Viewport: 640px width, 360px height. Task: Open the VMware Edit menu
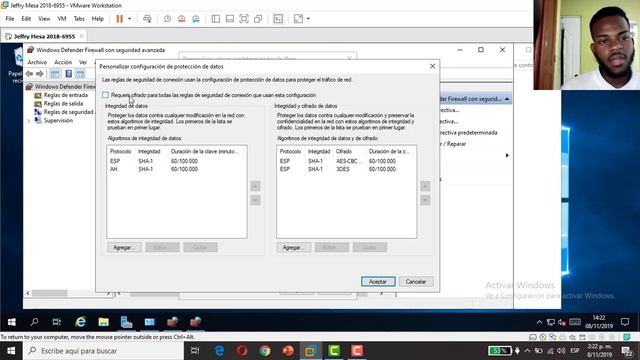click(x=26, y=19)
